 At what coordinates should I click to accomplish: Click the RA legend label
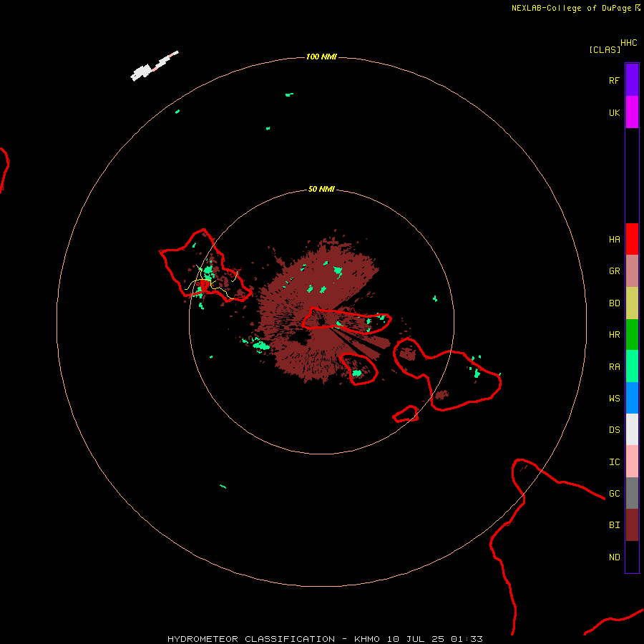[614, 366]
